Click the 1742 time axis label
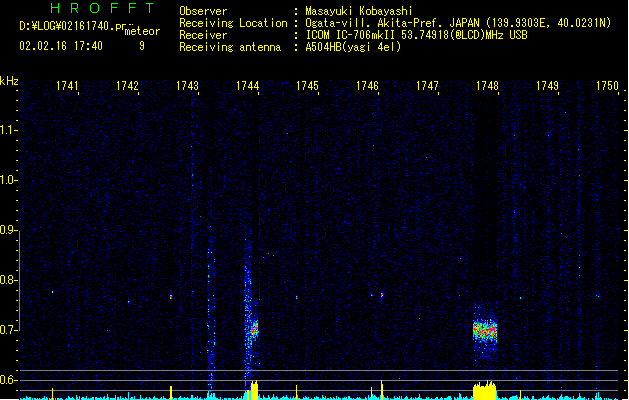 tap(127, 86)
